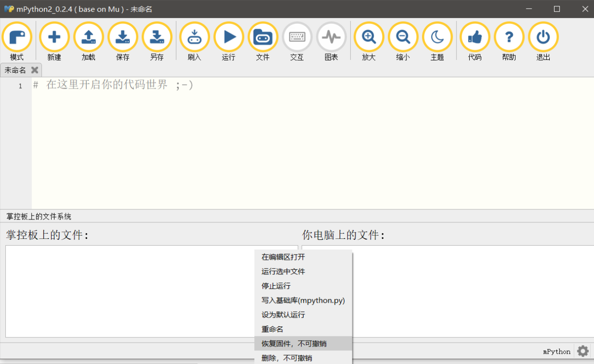Choose 恢复固件，不可撤销 menu entry

pos(303,344)
